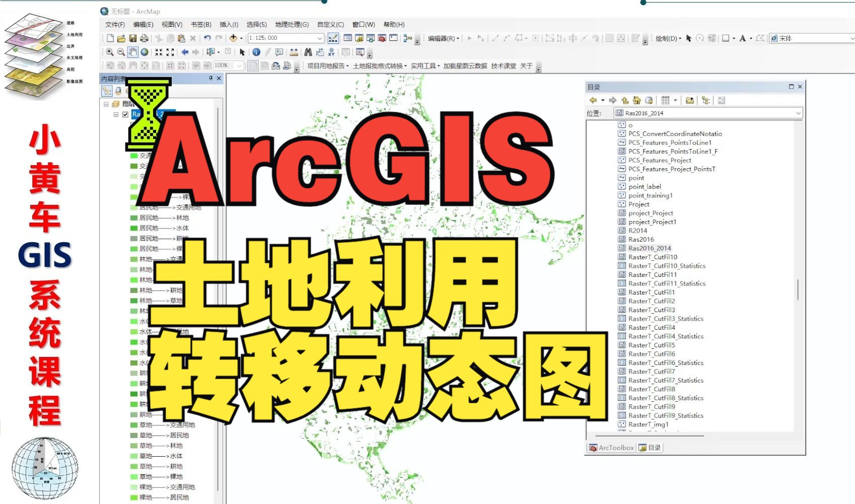
Task: Open the 实用工具 utilities button
Action: click(425, 66)
